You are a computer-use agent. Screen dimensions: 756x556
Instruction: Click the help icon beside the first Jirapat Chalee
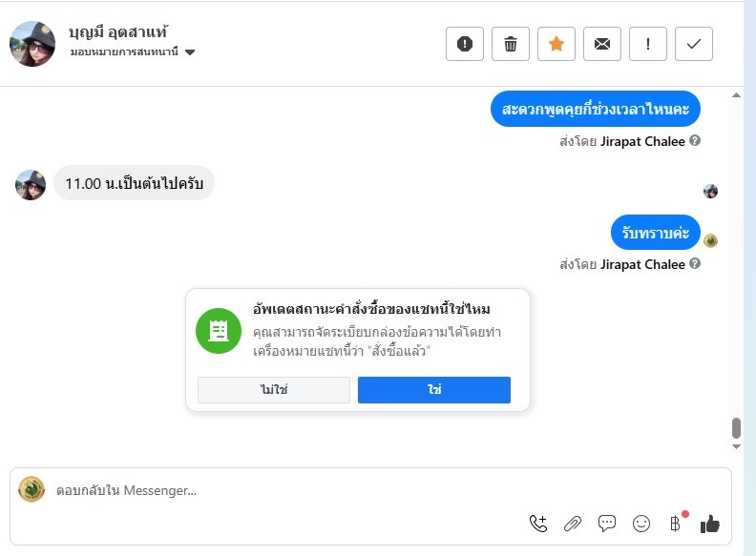(x=695, y=141)
